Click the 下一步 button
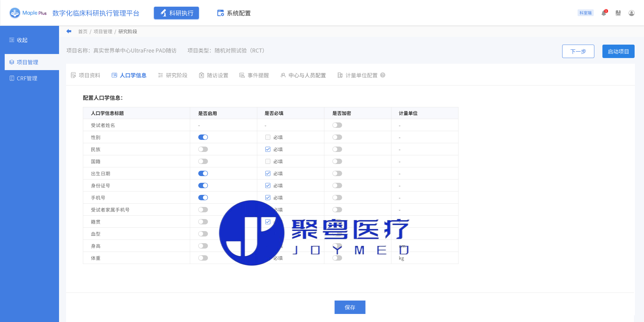The width and height of the screenshot is (644, 322). (x=578, y=51)
